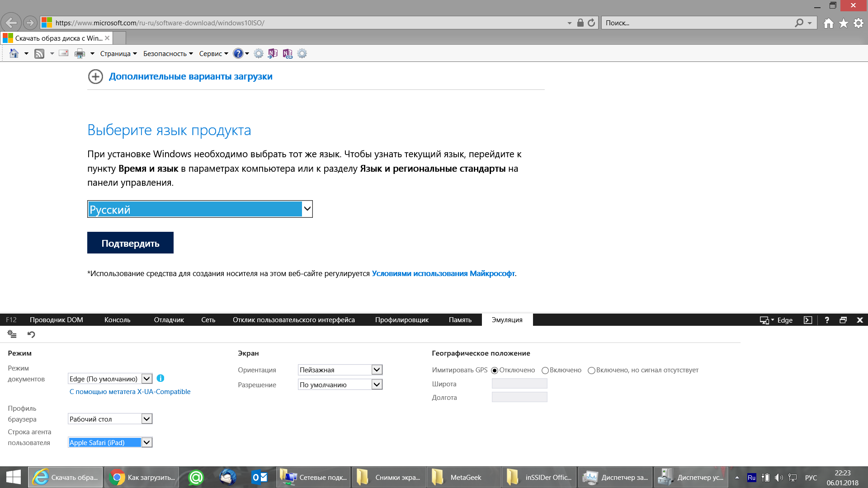Switch to the Консоль tab
This screenshot has width=868, height=488.
[117, 320]
